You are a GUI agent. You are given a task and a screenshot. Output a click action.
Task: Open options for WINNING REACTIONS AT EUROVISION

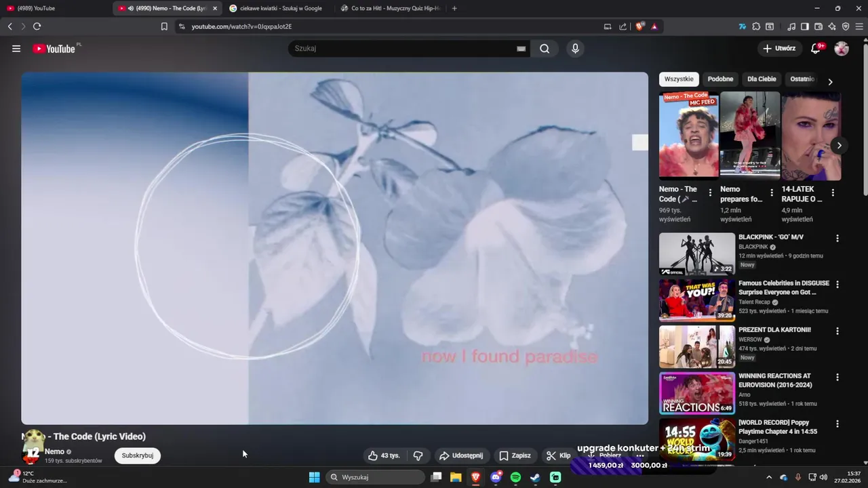pos(837,378)
